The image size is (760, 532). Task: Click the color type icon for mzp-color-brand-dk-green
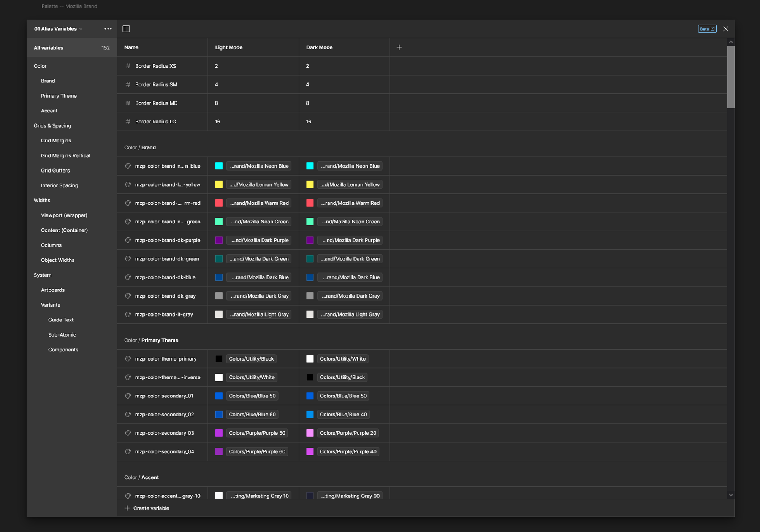pyautogui.click(x=128, y=259)
